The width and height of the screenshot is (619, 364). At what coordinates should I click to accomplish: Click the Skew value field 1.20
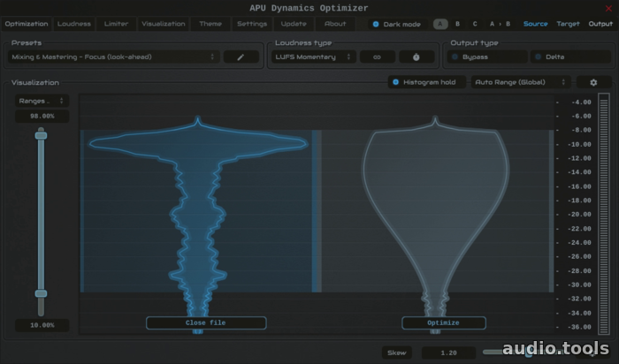coord(448,353)
